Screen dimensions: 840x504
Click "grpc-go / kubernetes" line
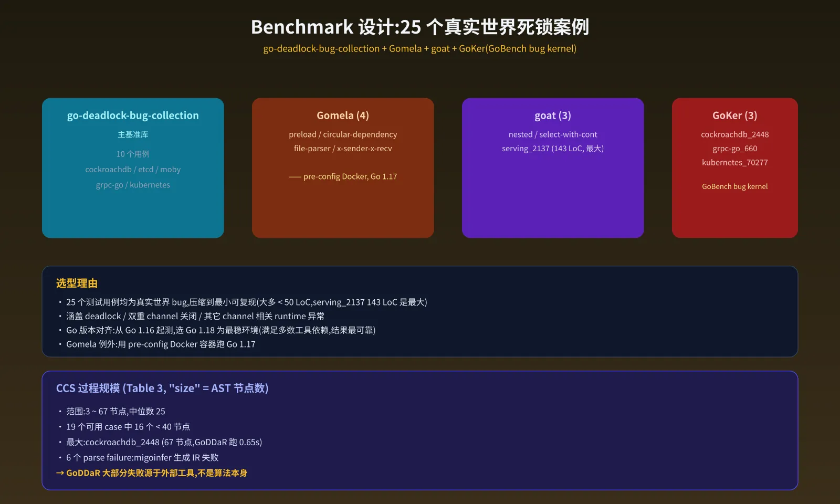click(x=133, y=185)
